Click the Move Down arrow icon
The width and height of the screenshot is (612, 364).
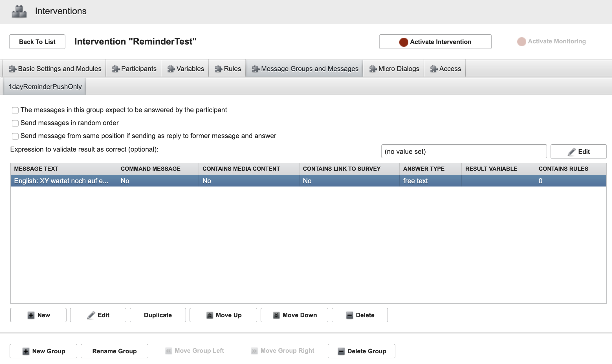pos(276,315)
